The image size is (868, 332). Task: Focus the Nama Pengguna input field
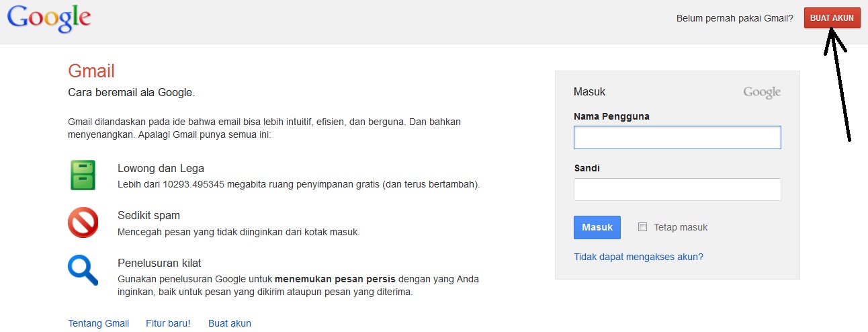click(677, 137)
